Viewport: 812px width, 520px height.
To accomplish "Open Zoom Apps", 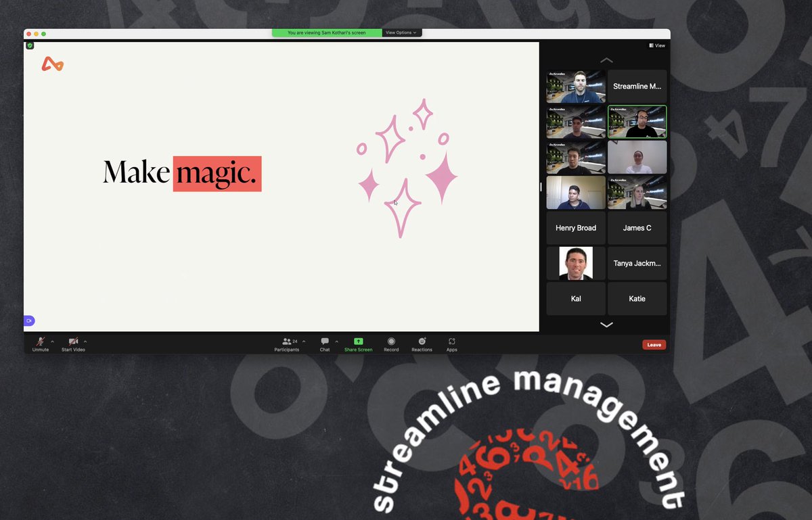I will [452, 344].
